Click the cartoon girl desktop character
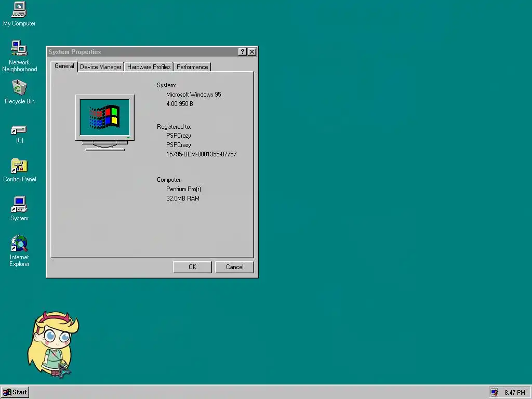The image size is (532, 399). click(54, 344)
